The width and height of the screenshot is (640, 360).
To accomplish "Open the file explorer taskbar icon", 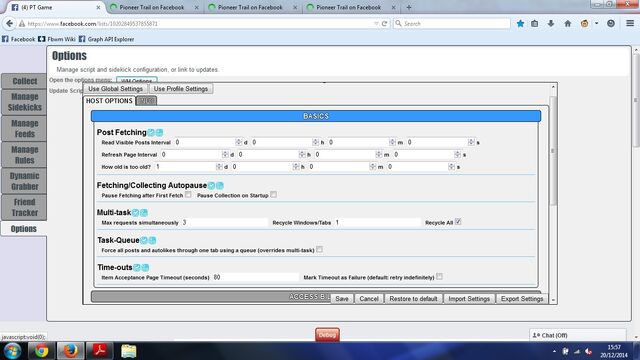I will click(x=129, y=351).
